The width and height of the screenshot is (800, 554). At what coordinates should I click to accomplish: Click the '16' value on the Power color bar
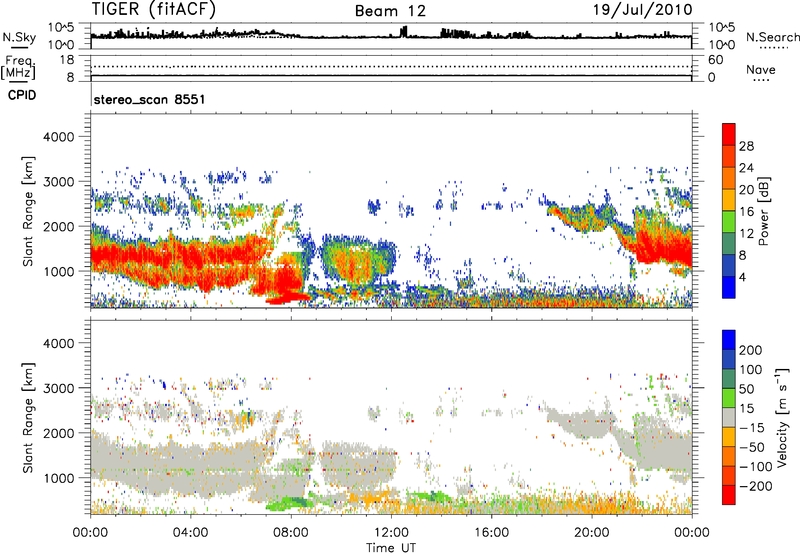click(746, 211)
